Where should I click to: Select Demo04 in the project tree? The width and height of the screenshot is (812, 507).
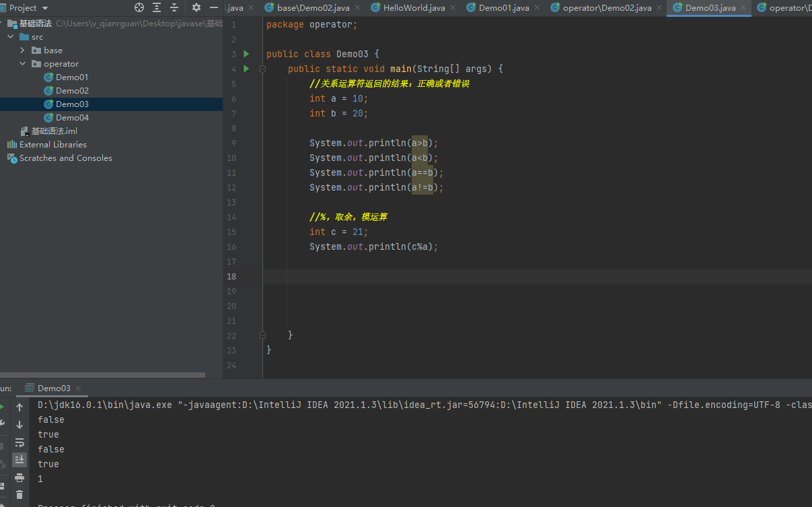point(72,118)
